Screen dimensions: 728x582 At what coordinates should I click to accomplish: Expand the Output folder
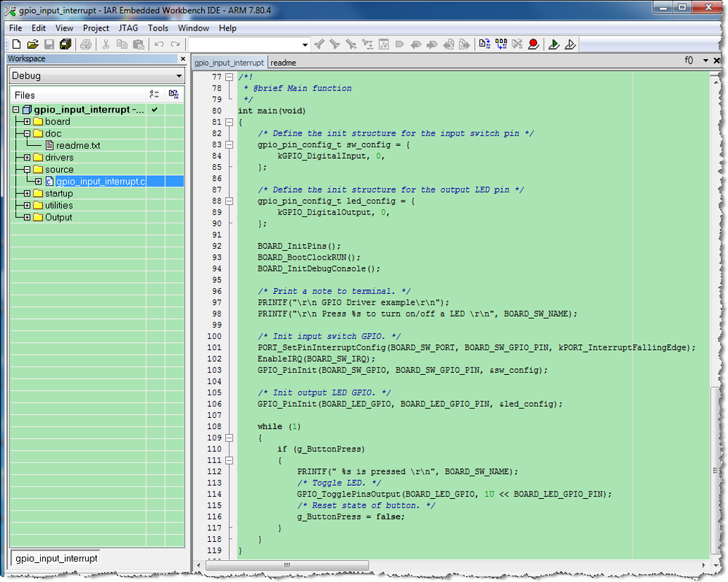pyautogui.click(x=27, y=217)
